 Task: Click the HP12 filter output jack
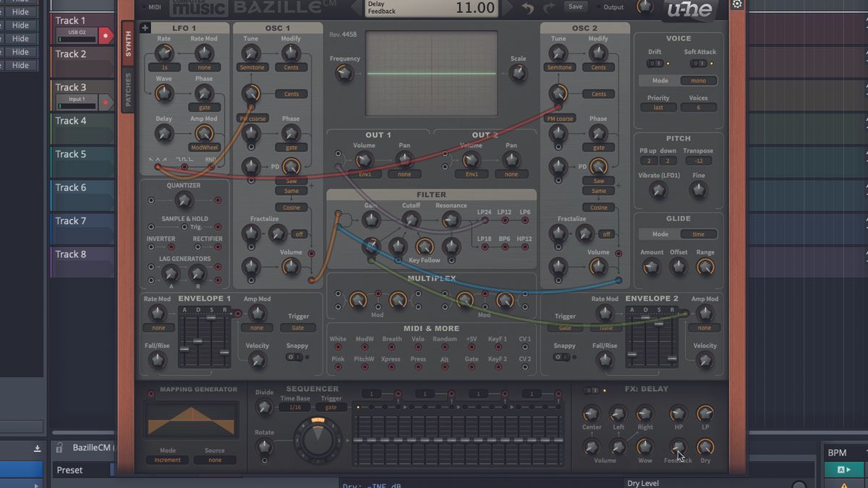click(x=525, y=247)
